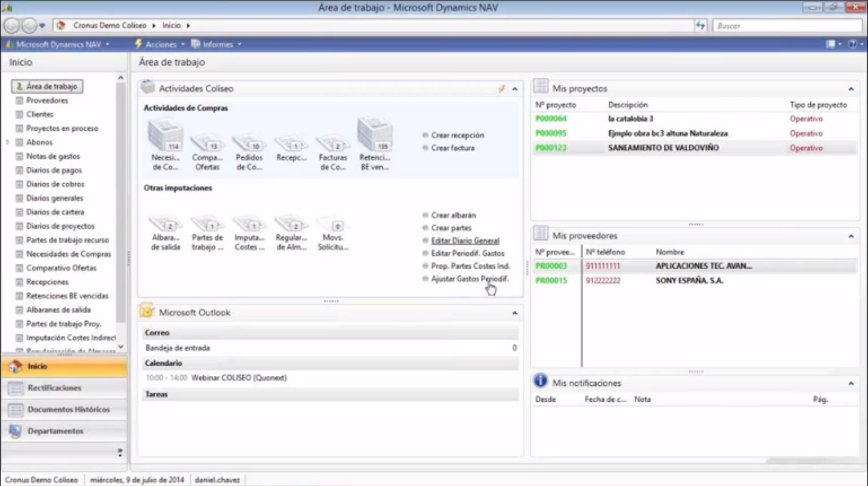Screen dimensions: 868x486
Task: Open the Retenciones BE vencidas stack icon
Action: click(x=375, y=136)
